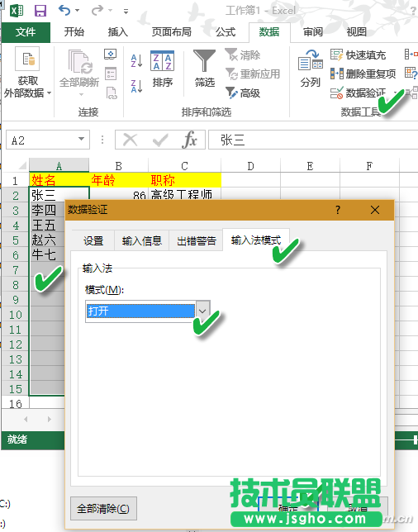
Task: Expand the Name Box dropdown arrow
Action: click(82, 140)
